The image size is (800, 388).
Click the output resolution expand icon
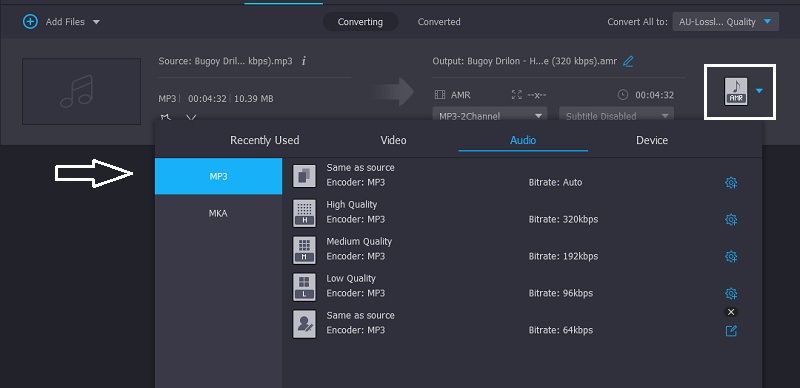tap(517, 95)
